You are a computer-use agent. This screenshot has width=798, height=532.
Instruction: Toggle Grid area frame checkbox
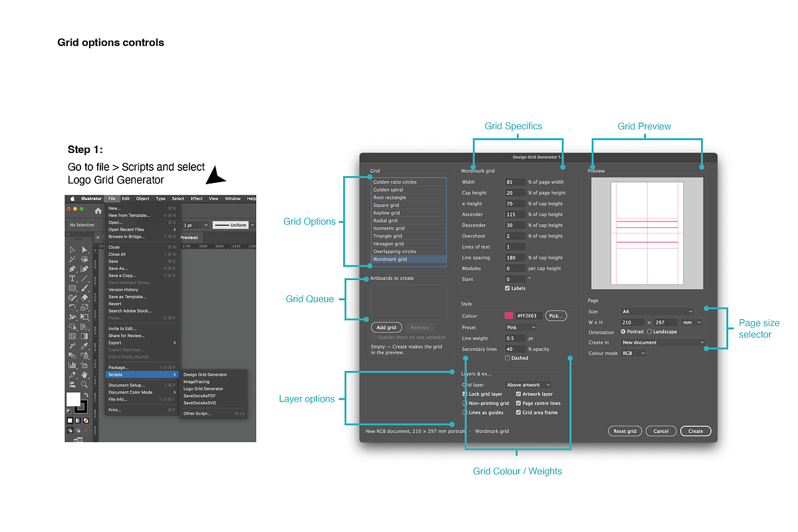[519, 412]
